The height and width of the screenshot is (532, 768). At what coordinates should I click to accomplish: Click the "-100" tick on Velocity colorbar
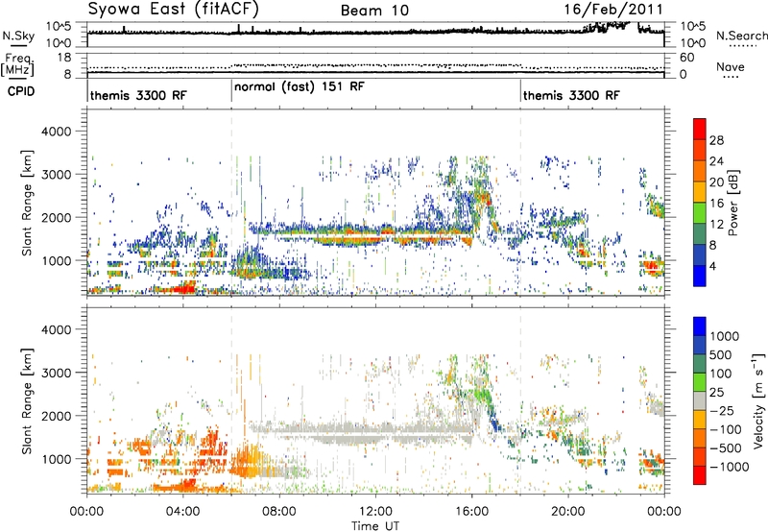(726, 429)
